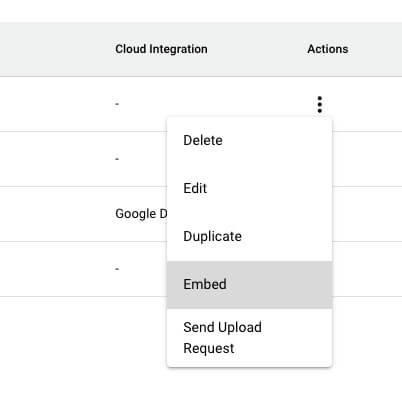The image size is (402, 402).
Task: Sort by the Cloud Integration column header
Action: (x=161, y=49)
